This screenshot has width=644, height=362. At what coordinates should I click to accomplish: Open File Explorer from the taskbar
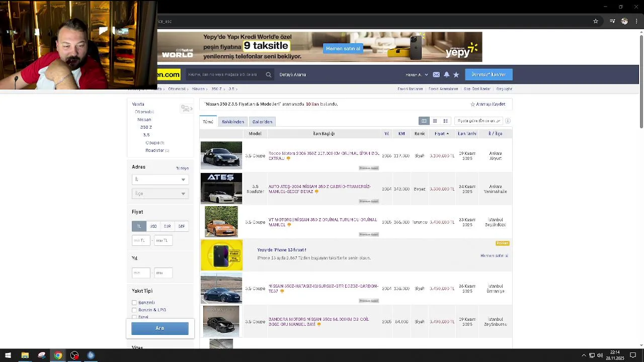(25, 355)
